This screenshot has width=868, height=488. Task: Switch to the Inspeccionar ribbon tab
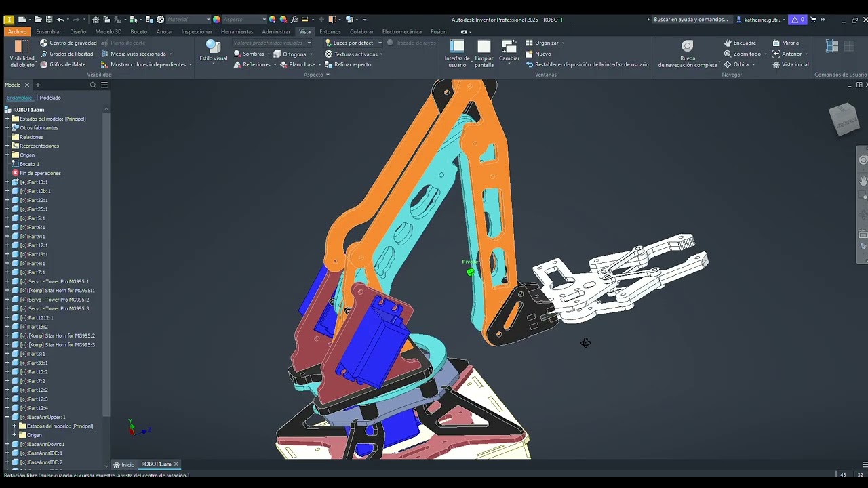(x=197, y=31)
